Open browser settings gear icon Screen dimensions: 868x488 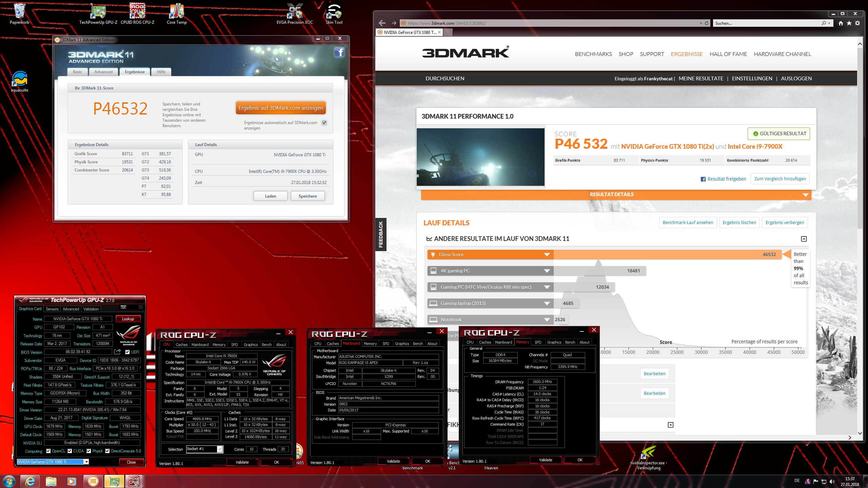point(857,23)
